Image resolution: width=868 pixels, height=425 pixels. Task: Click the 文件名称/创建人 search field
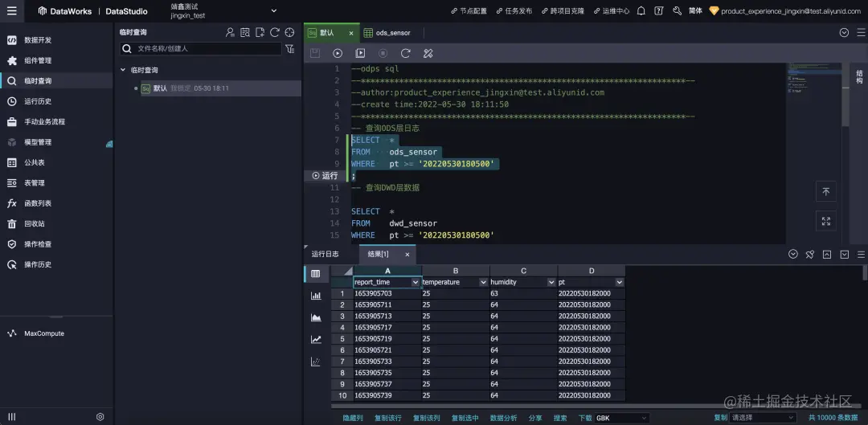pos(201,49)
